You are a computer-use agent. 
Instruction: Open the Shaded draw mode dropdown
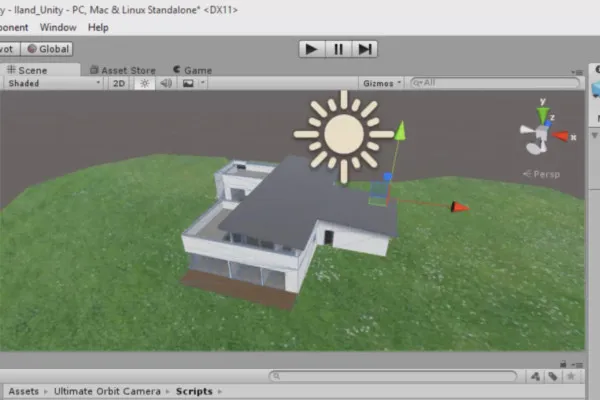[x=54, y=83]
